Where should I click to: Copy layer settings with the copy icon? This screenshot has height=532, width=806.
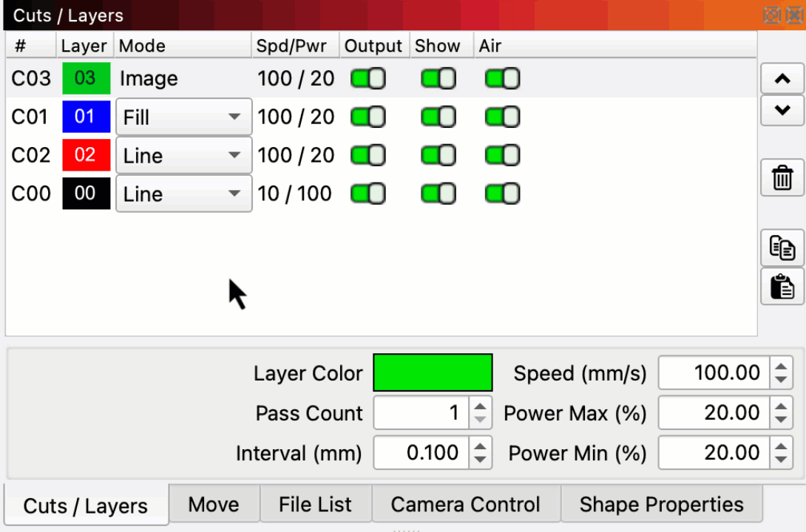tap(782, 248)
